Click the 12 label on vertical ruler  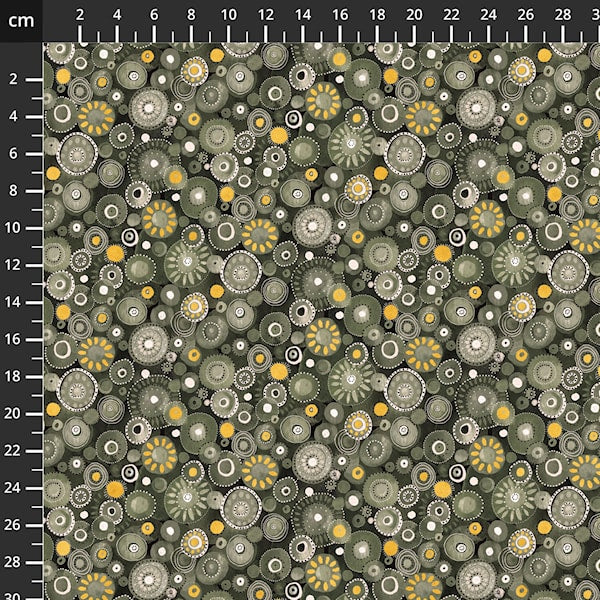[12, 265]
